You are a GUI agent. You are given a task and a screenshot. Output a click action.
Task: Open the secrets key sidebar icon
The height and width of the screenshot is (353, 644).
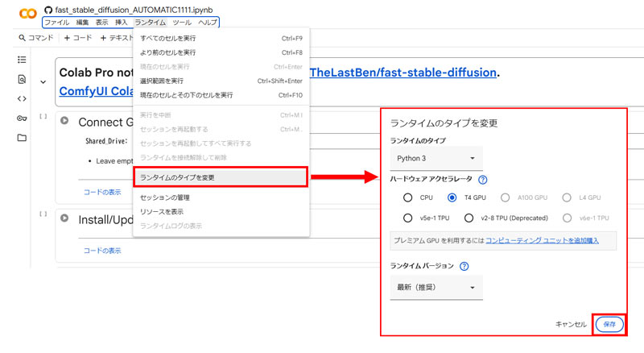pyautogui.click(x=22, y=118)
